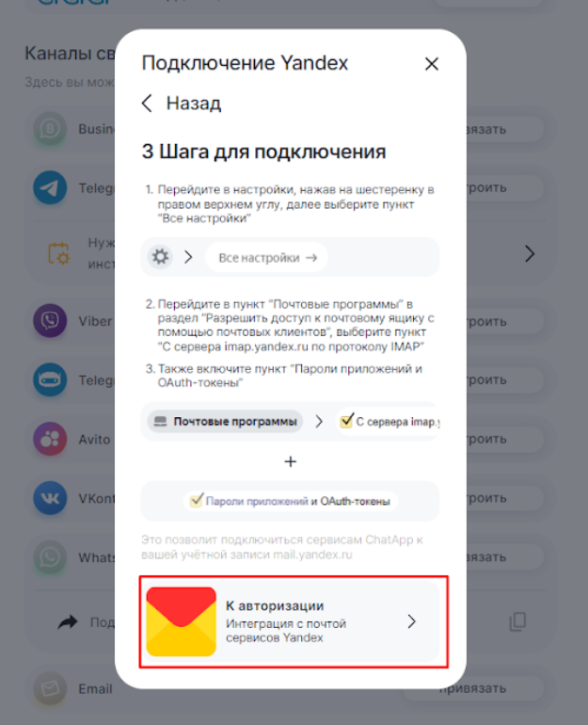
Task: Click the Avito channel icon
Action: (x=50, y=439)
